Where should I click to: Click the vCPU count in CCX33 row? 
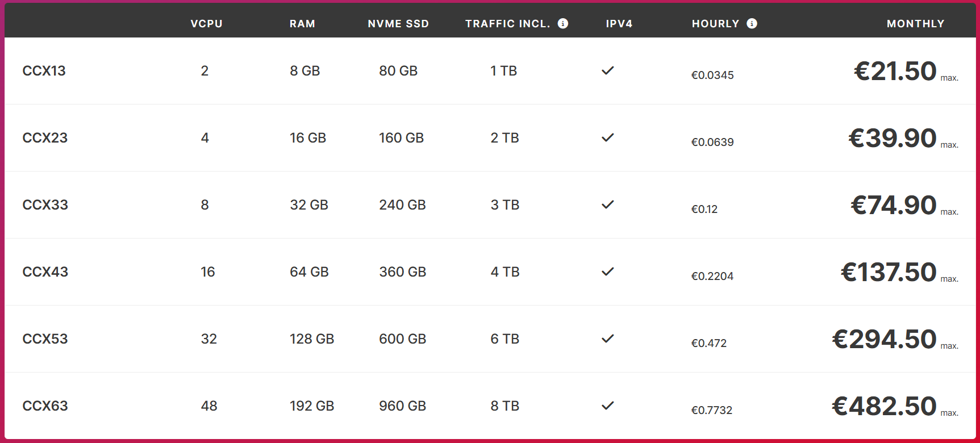205,205
